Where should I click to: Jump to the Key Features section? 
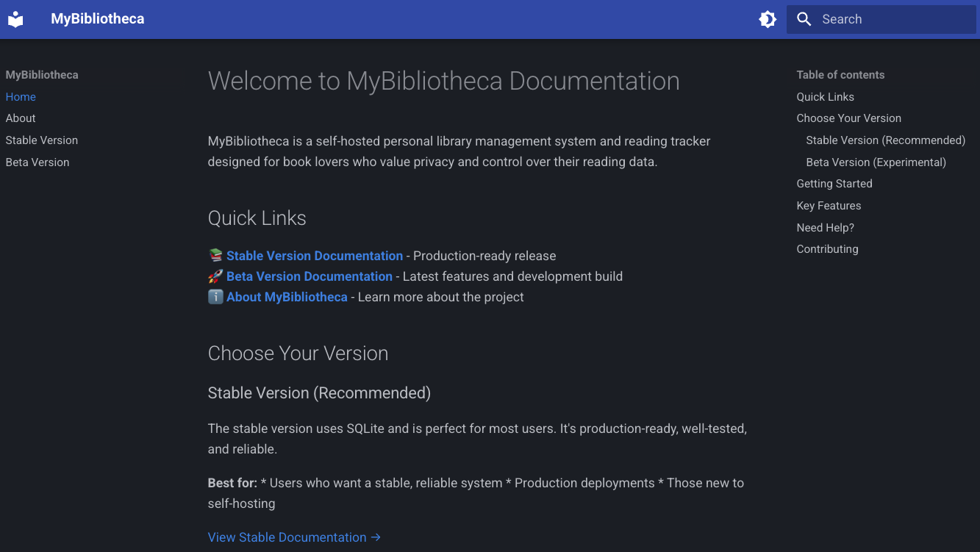pyautogui.click(x=829, y=205)
